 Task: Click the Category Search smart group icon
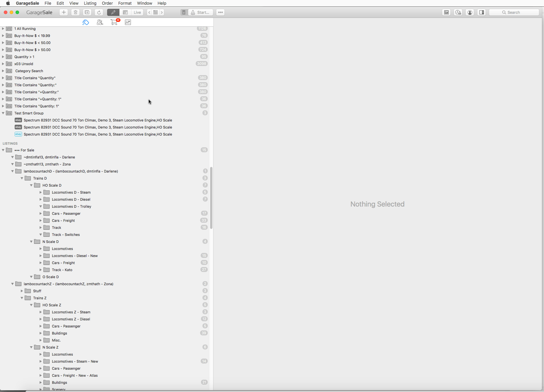9,71
